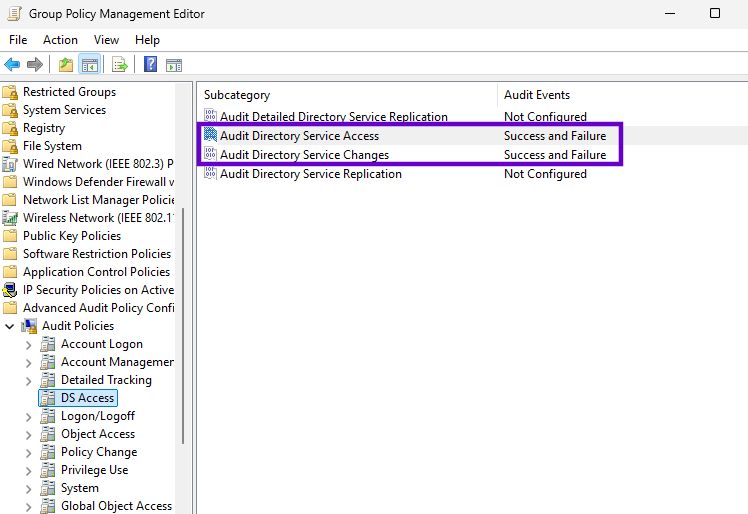Expand the Policy Change node
Screen dimensions: 748x514
28,452
